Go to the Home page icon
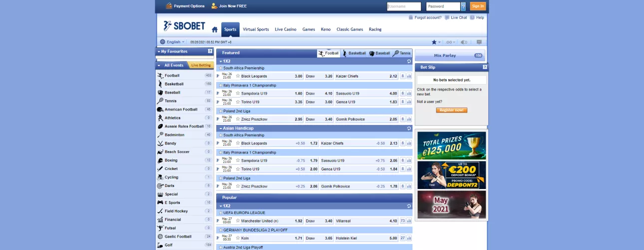The height and width of the screenshot is (250, 644). (215, 29)
